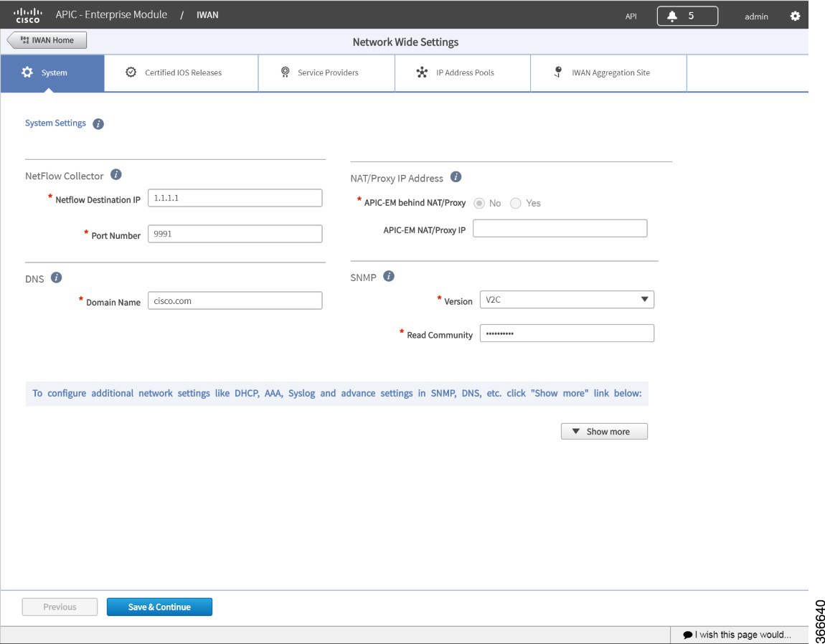
Task: Click the info icon beside NAT/Proxy IP Address
Action: 456,177
